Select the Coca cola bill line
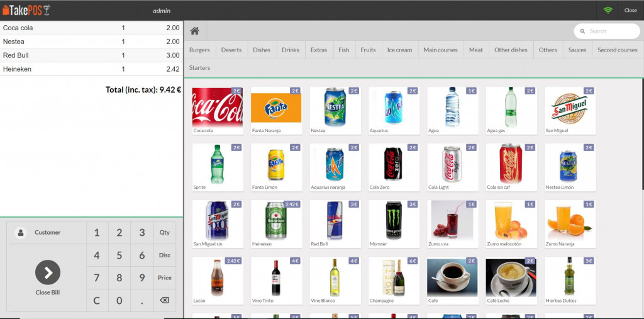The image size is (644, 319). tap(91, 28)
